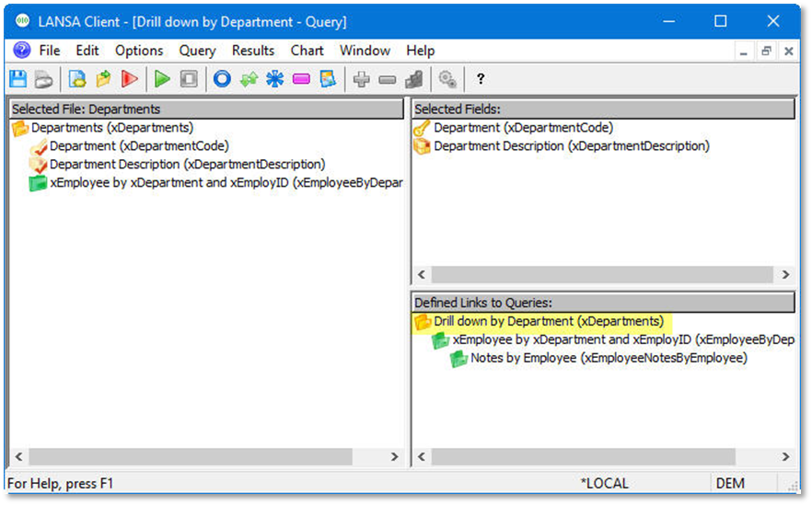The width and height of the screenshot is (812, 505).
Task: Click Department (xDepartmentCode) in Selected Fields
Action: click(x=523, y=128)
